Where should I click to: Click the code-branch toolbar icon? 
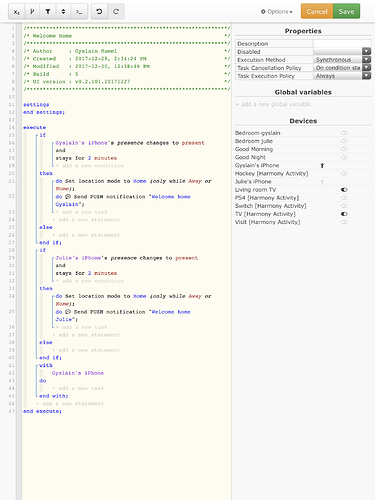pyautogui.click(x=32, y=12)
